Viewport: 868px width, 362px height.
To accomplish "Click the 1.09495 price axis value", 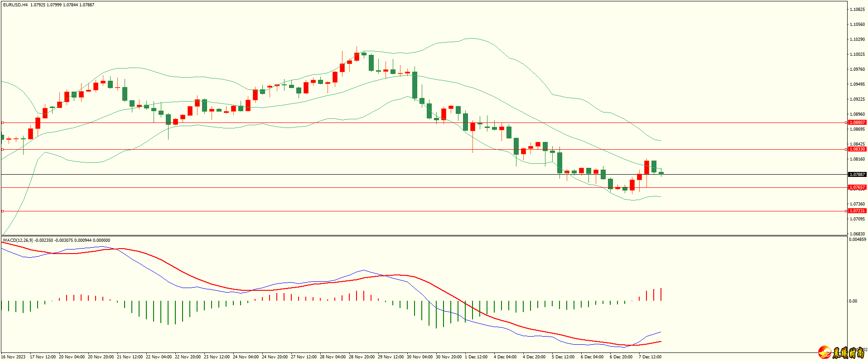I will 857,84.
